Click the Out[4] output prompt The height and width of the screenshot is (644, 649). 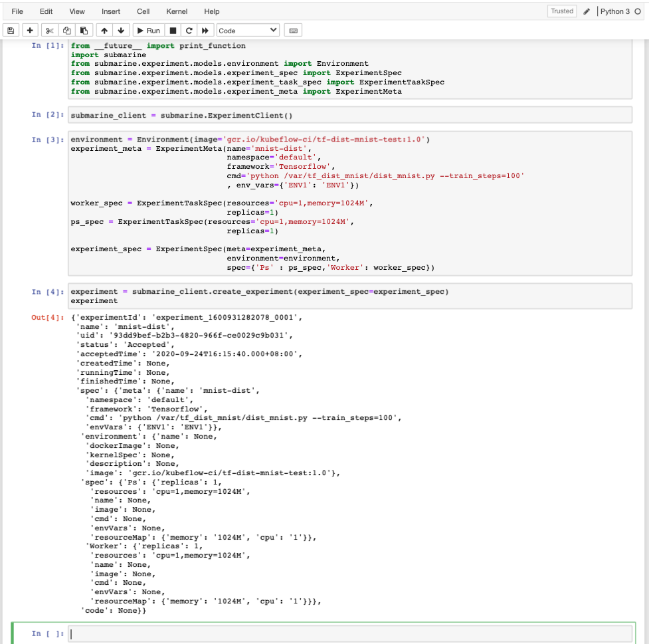pyautogui.click(x=48, y=317)
